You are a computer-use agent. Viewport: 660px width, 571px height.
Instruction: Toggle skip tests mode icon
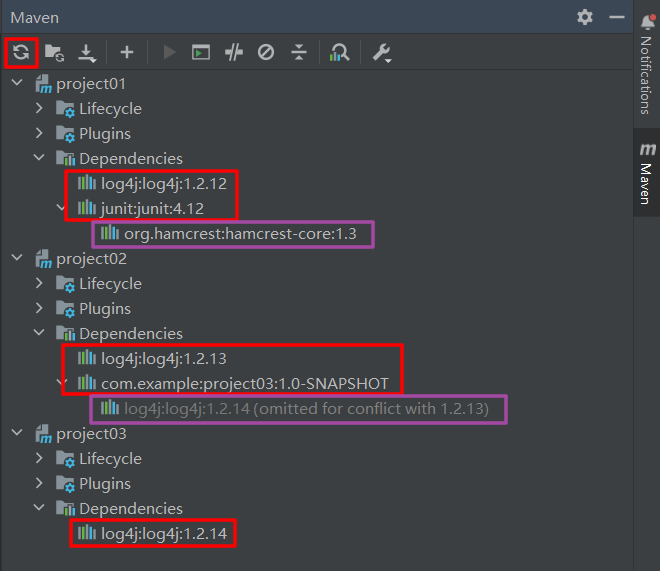[266, 53]
